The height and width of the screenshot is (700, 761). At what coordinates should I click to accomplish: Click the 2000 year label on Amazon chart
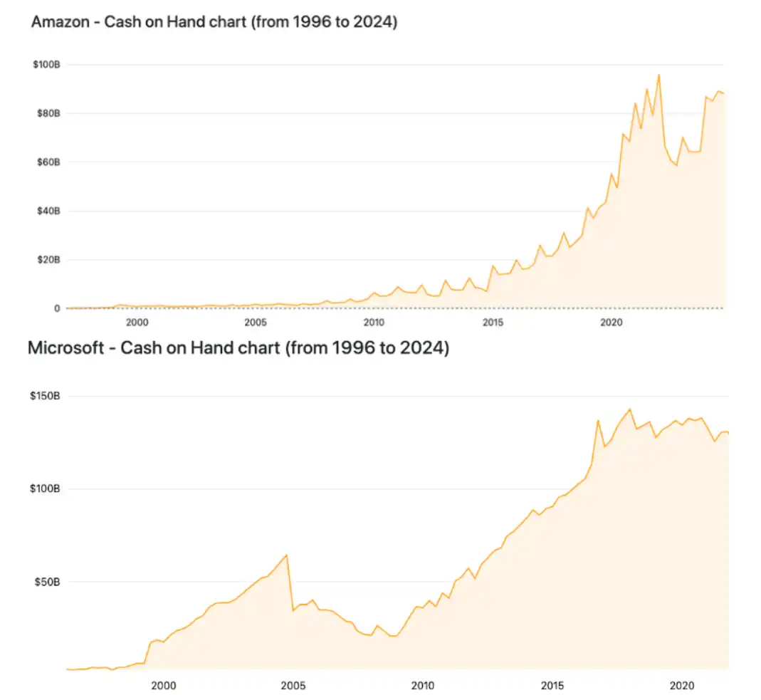point(137,323)
